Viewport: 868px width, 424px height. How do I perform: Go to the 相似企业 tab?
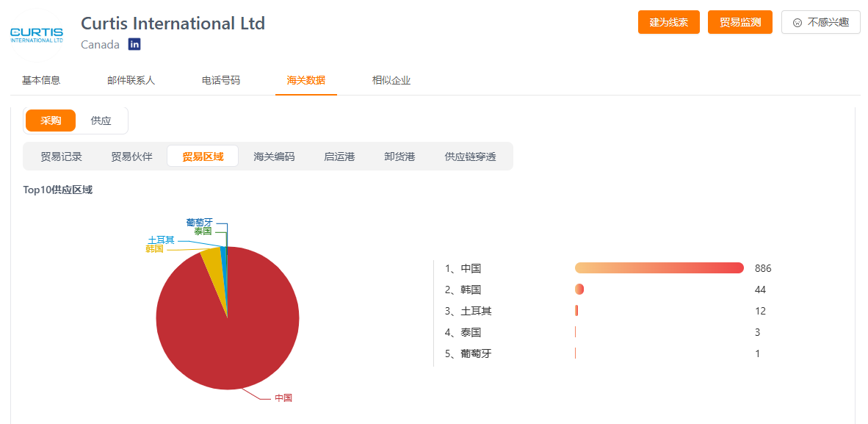pos(391,80)
